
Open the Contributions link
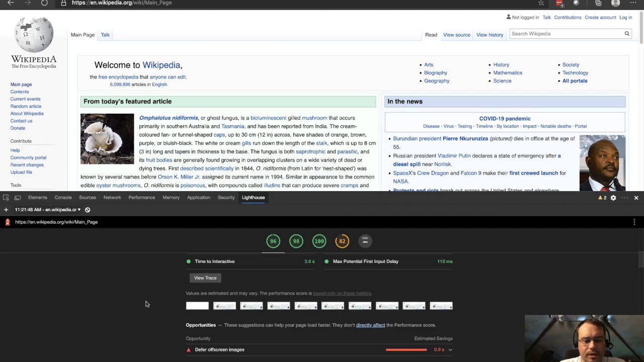pos(568,18)
